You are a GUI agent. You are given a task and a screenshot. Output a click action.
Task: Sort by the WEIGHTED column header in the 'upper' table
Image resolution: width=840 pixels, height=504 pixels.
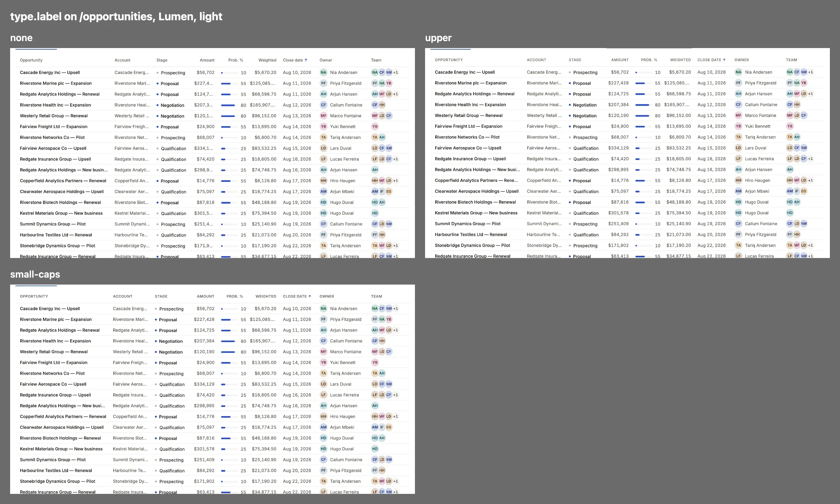click(680, 60)
